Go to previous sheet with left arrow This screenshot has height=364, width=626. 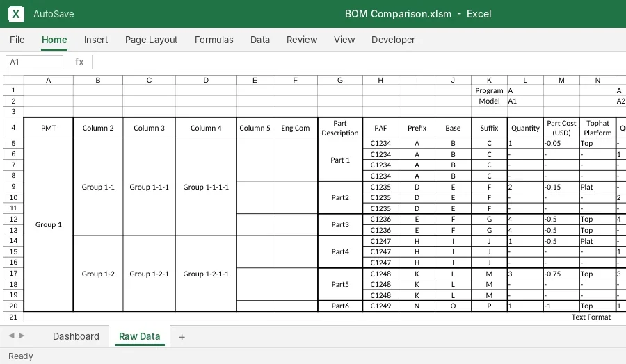[x=12, y=336]
